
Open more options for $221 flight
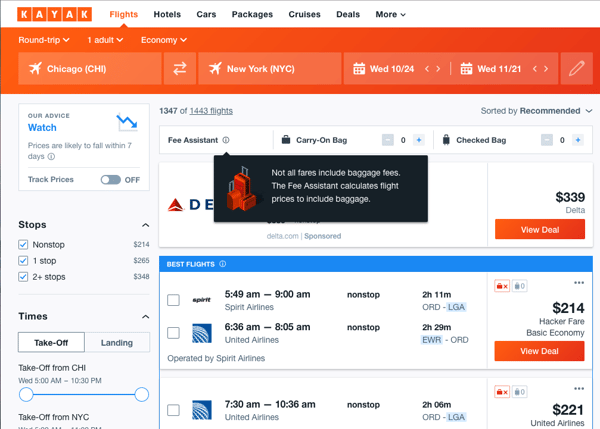pyautogui.click(x=579, y=389)
